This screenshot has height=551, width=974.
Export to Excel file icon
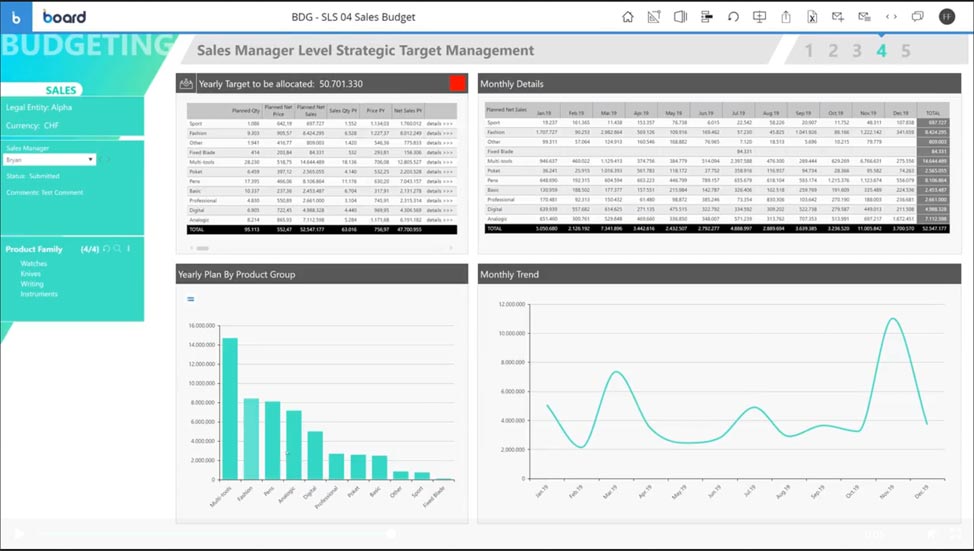[812, 17]
